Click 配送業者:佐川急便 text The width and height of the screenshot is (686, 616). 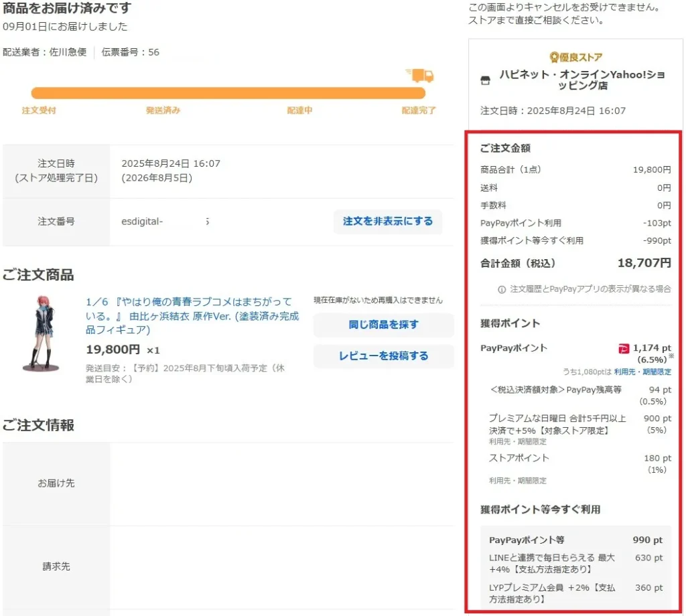(x=45, y=52)
